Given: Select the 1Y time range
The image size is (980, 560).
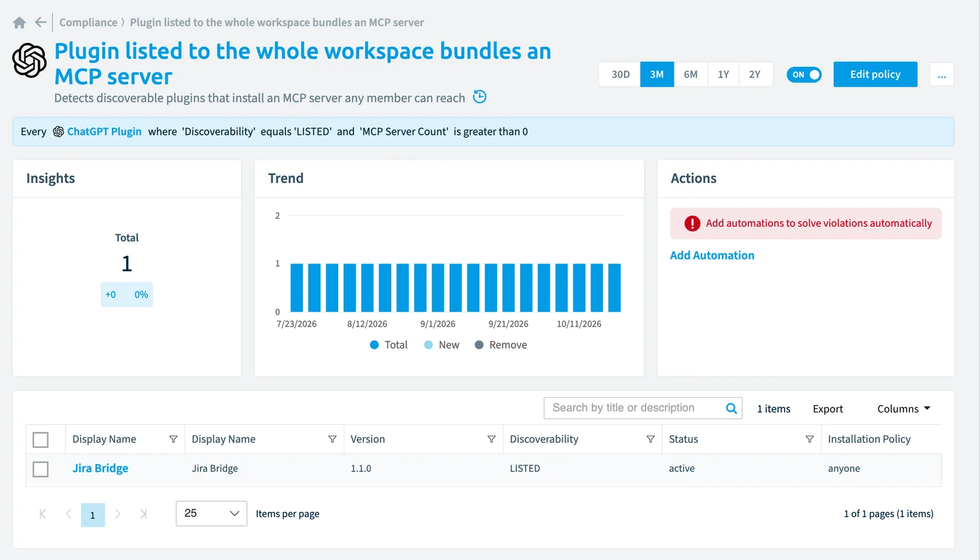Looking at the screenshot, I should 723,74.
